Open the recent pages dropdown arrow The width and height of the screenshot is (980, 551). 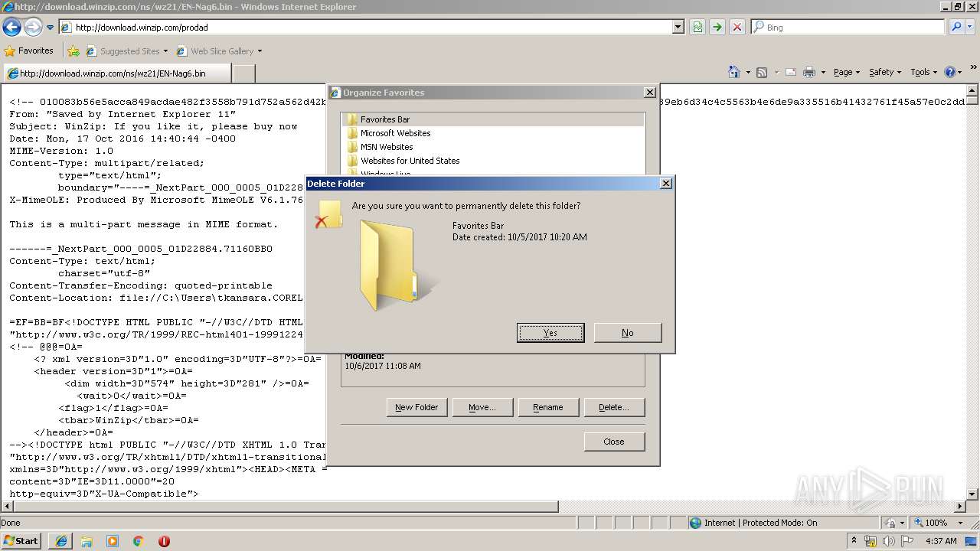[50, 28]
